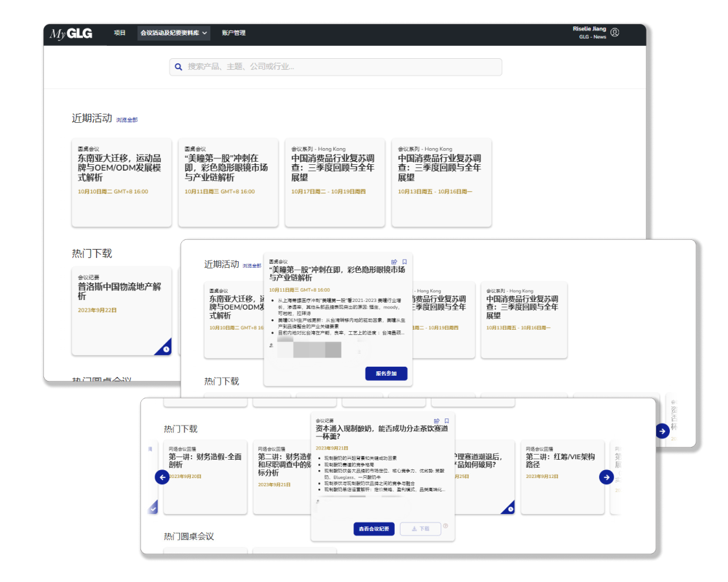Click the help icon beside 下载 button
Image resolution: width=728 pixels, height=582 pixels.
(x=445, y=526)
